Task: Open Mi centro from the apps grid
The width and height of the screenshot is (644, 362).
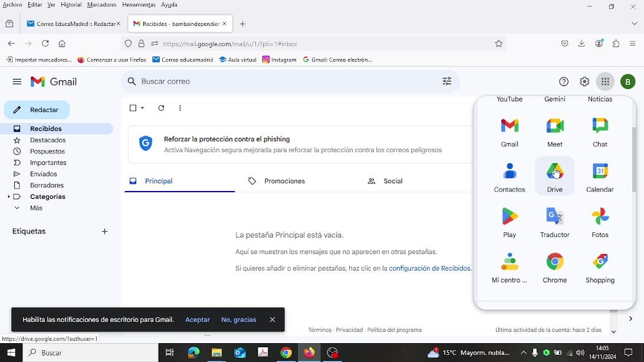Action: [510, 268]
